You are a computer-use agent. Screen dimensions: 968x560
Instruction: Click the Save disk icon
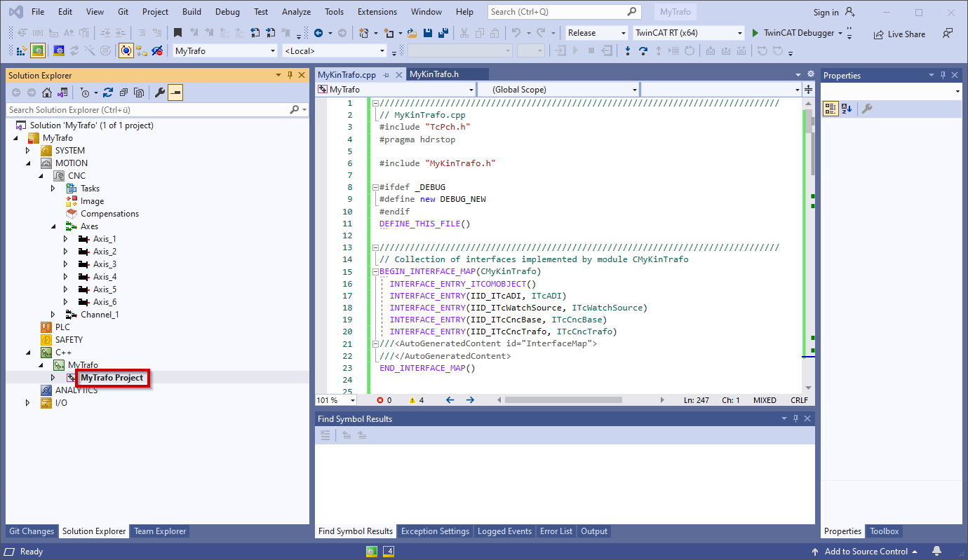click(427, 33)
